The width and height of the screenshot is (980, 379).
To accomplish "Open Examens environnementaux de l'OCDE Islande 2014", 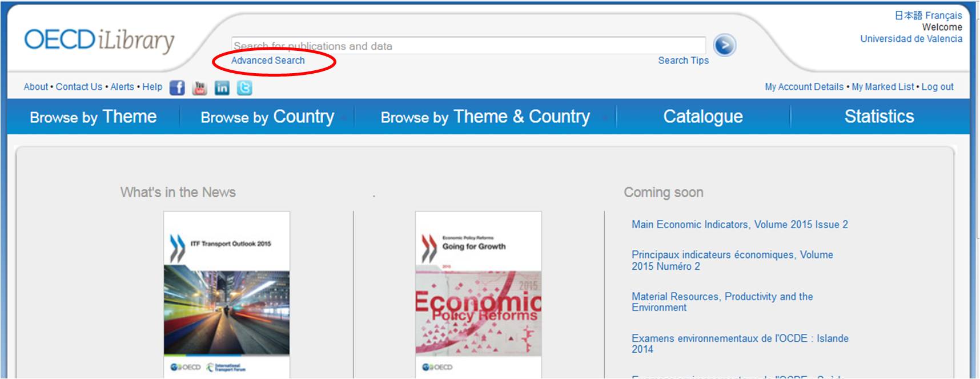I will (740, 344).
